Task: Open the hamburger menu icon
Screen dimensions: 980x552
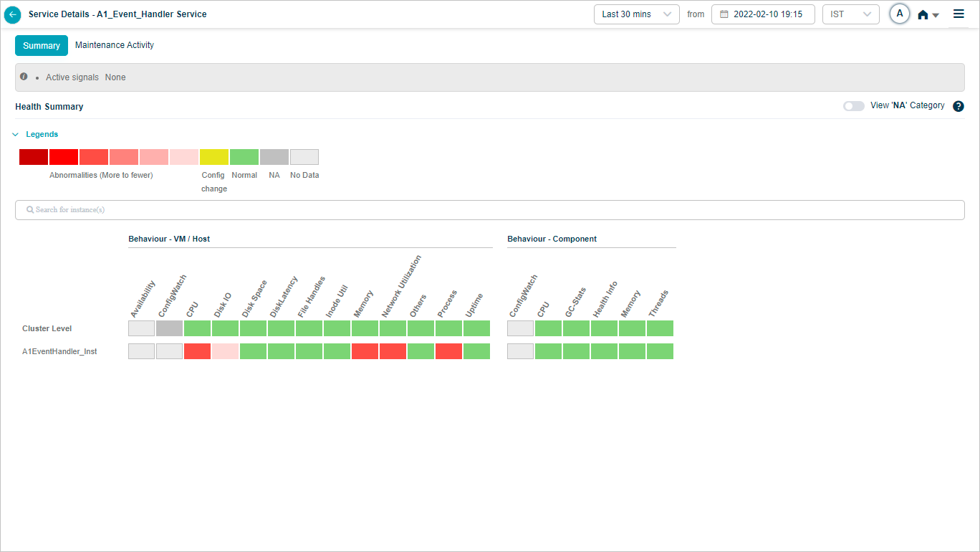Action: [959, 14]
